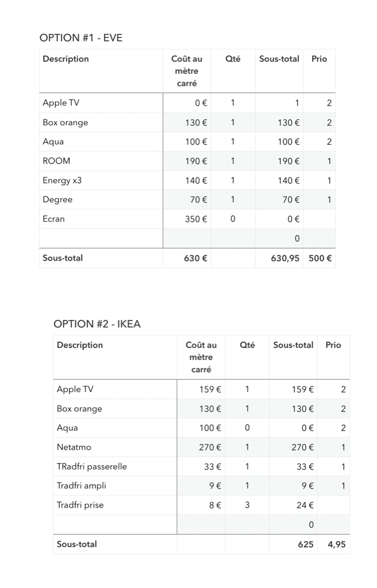Select the Qté header in IKEA table
This screenshot has height=588, width=377.
click(x=247, y=345)
